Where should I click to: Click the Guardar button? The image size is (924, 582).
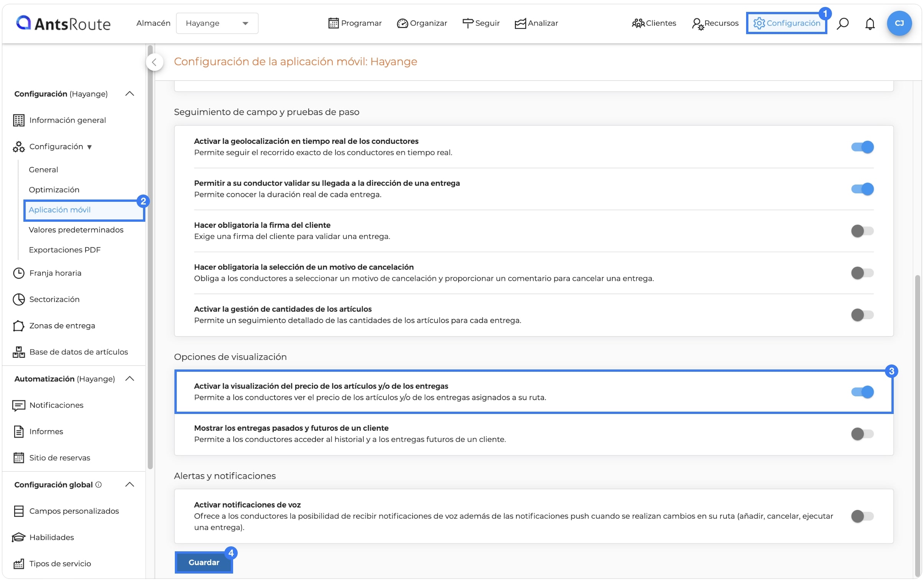(x=204, y=562)
